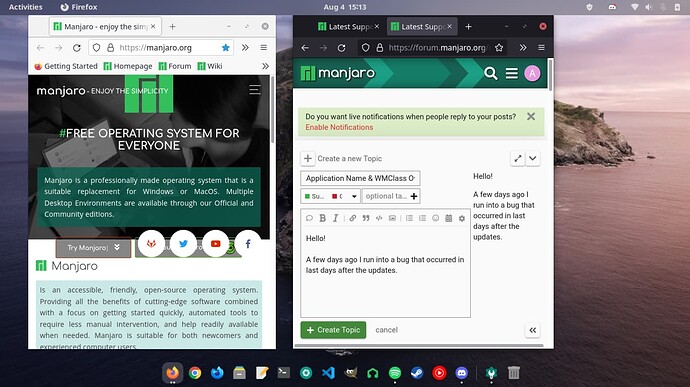690x387 pixels.
Task: Click the image upload icon in the editor
Action: pos(392,218)
